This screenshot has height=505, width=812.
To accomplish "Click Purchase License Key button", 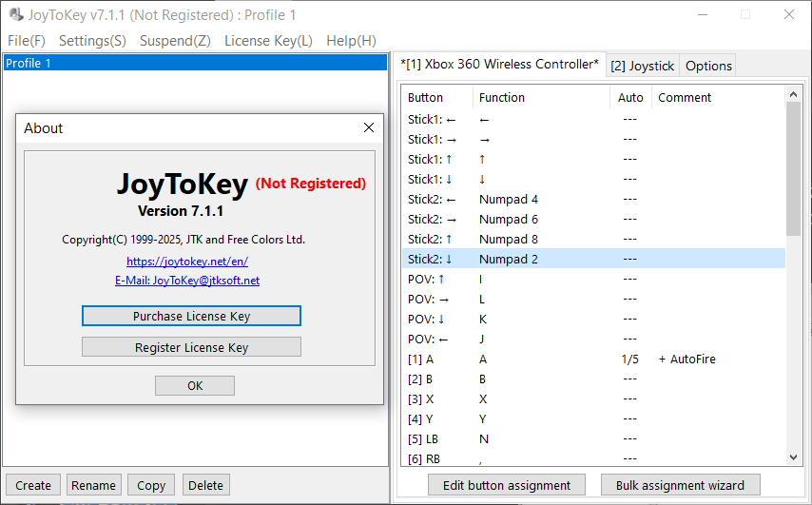I will pyautogui.click(x=191, y=316).
